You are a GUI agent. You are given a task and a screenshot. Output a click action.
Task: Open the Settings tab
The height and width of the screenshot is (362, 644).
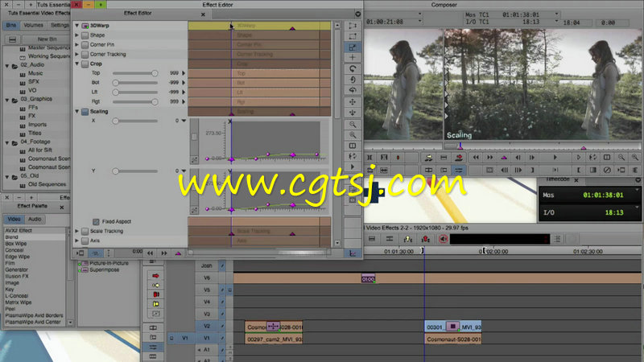coord(60,26)
